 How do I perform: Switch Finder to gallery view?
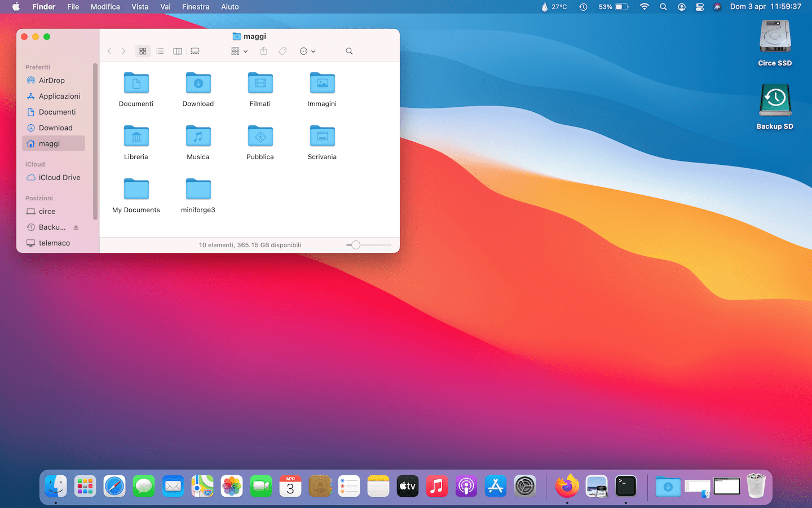click(x=195, y=51)
